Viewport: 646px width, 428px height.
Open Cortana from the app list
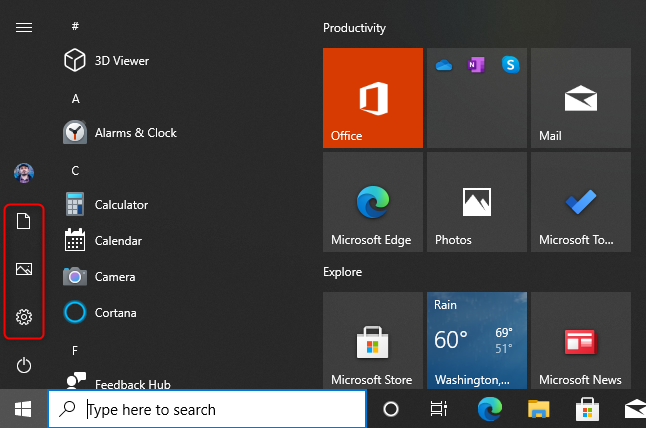coord(115,313)
